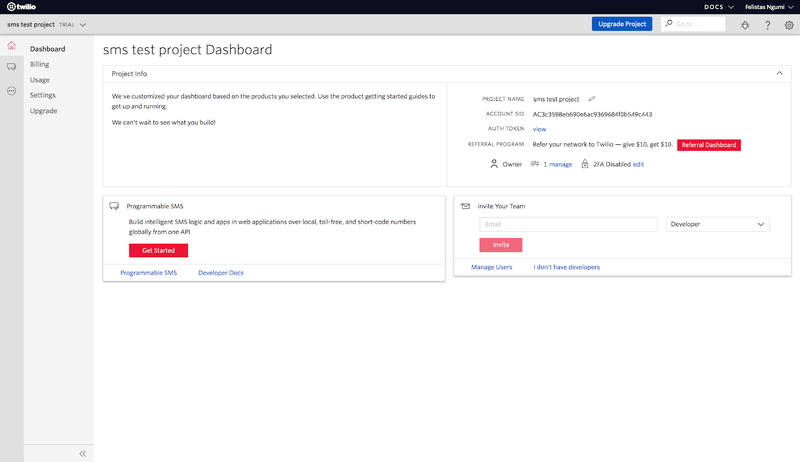Screen dimensions: 800x462
Task: Click the team members icon
Action: coord(535,164)
